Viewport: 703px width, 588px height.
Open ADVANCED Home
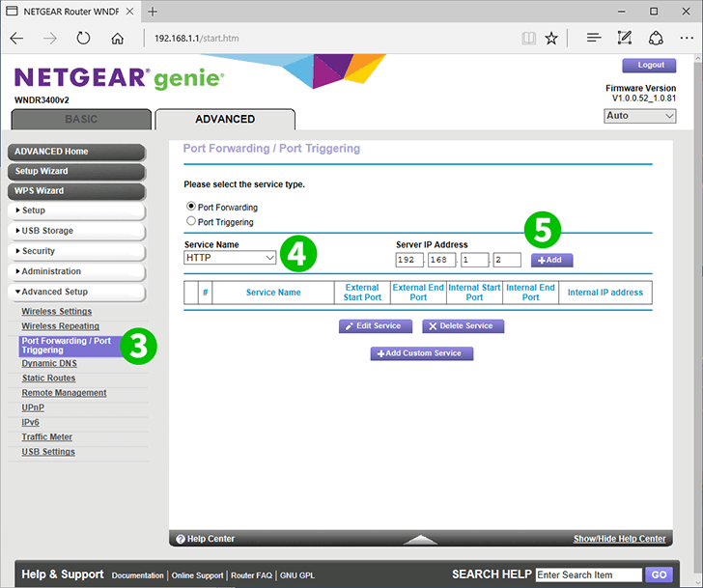click(x=76, y=152)
